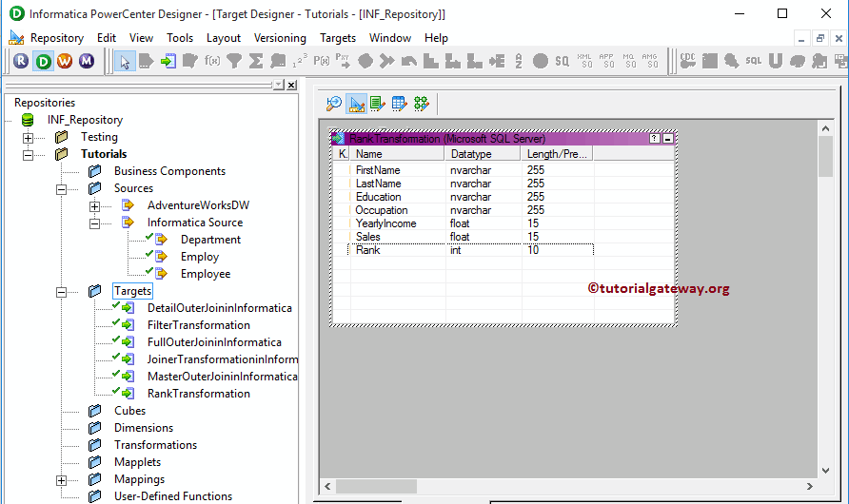The height and width of the screenshot is (504, 849).
Task: Select the INF_Repository node
Action: 85,120
